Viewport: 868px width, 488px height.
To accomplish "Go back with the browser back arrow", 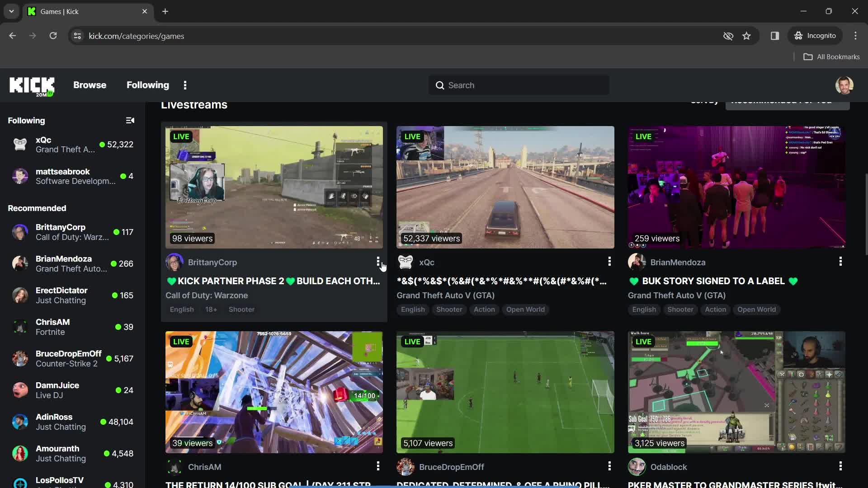I will [12, 36].
